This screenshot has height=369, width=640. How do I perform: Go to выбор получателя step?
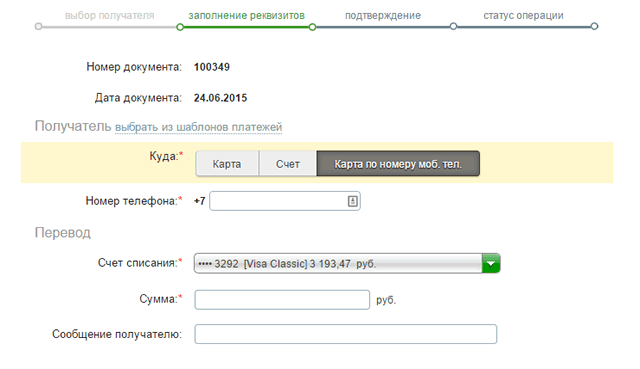click(x=109, y=16)
